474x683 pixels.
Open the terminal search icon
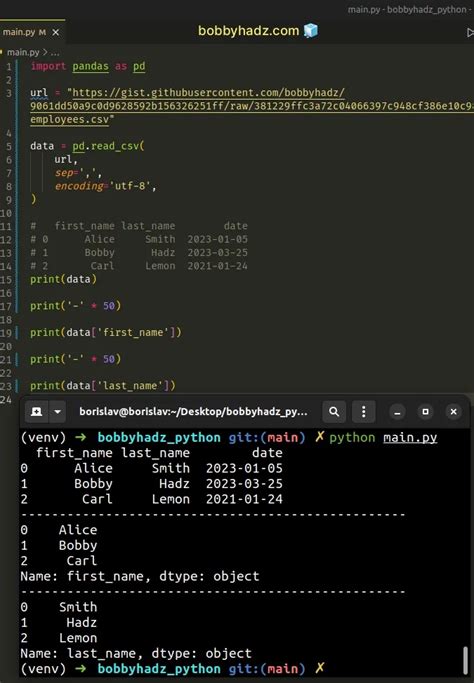(334, 412)
